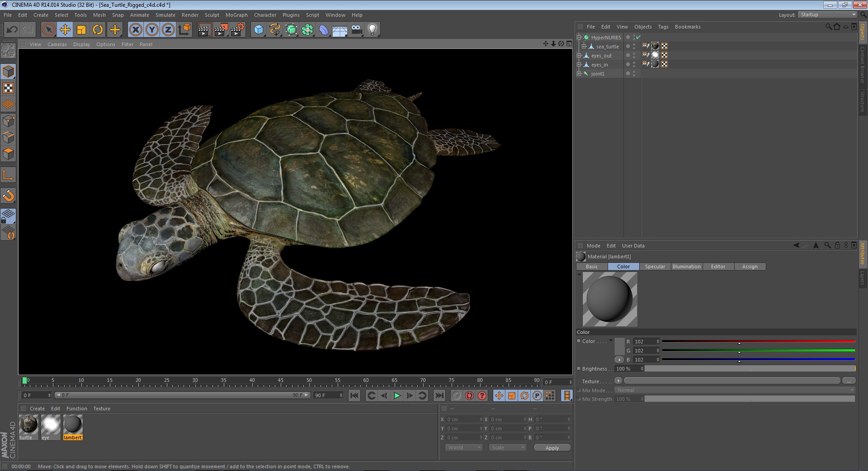This screenshot has height=471, width=868.
Task: Click the Undo arrow icon
Action: [12, 30]
